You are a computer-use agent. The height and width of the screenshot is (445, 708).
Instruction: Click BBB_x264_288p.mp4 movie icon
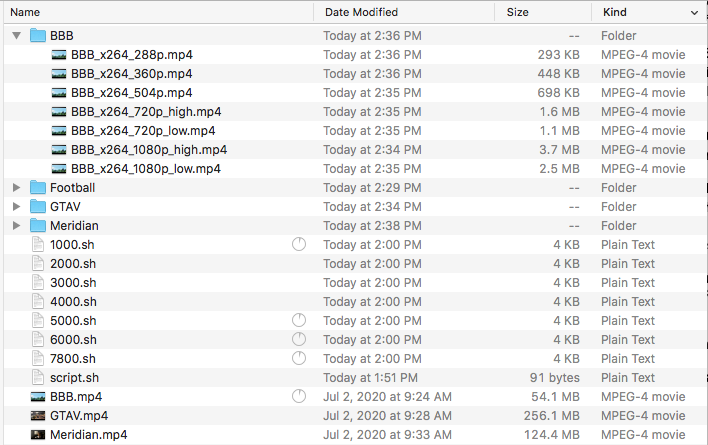click(x=59, y=55)
